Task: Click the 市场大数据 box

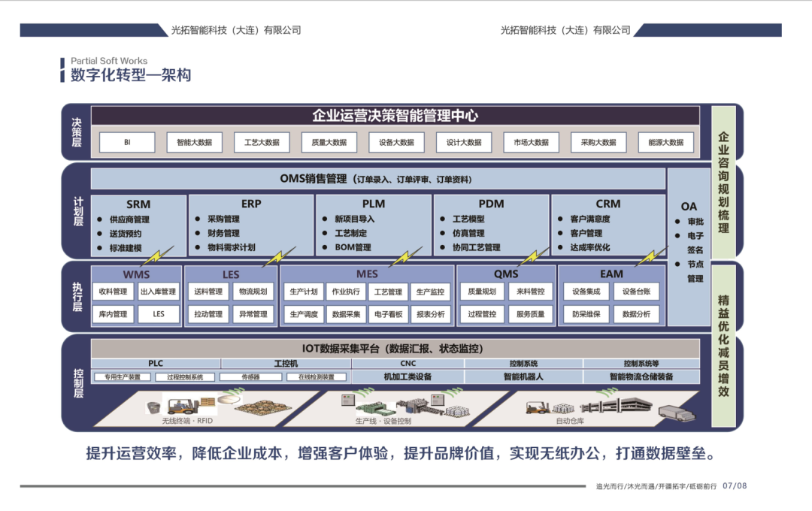Action: click(532, 142)
